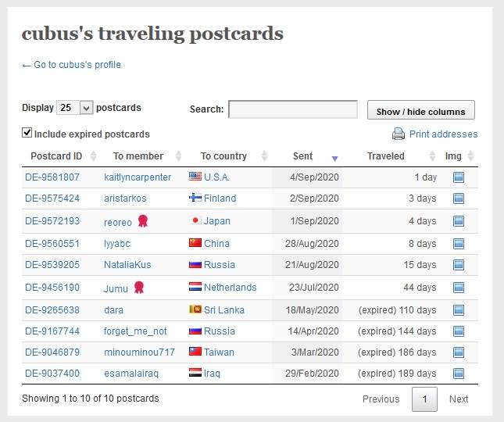Open postcard DE-9575424 link
This screenshot has width=504, height=422.
[52, 198]
